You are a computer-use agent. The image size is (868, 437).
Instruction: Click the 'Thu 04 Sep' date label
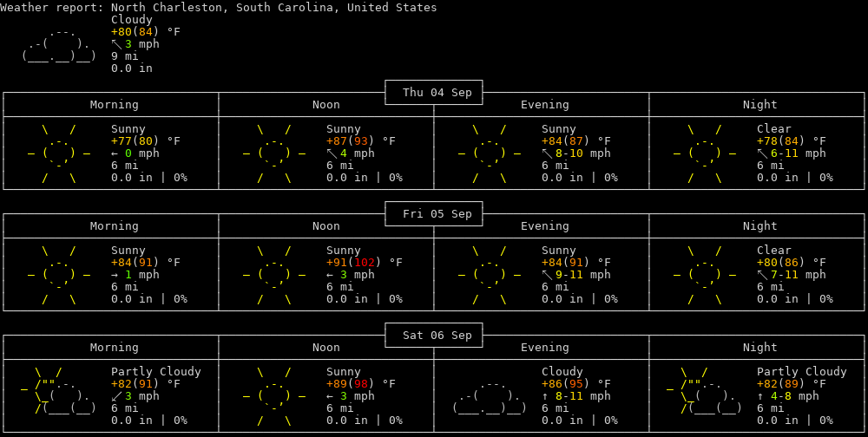point(437,93)
